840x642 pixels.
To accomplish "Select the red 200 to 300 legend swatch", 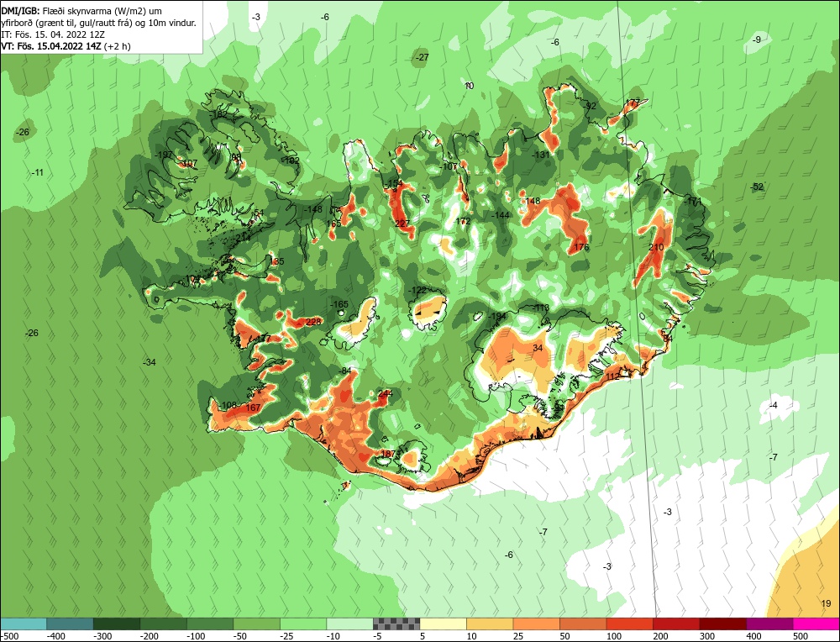I will 676,624.
